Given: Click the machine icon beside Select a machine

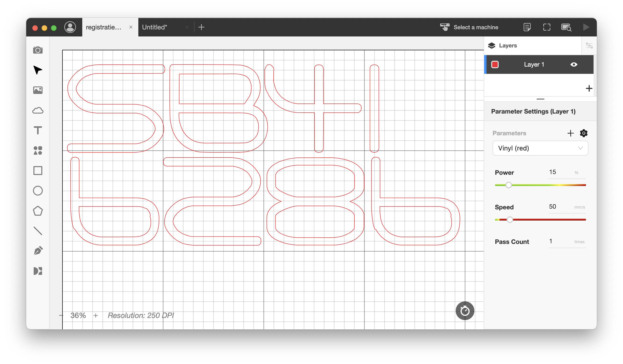Looking at the screenshot, I should click(445, 27).
